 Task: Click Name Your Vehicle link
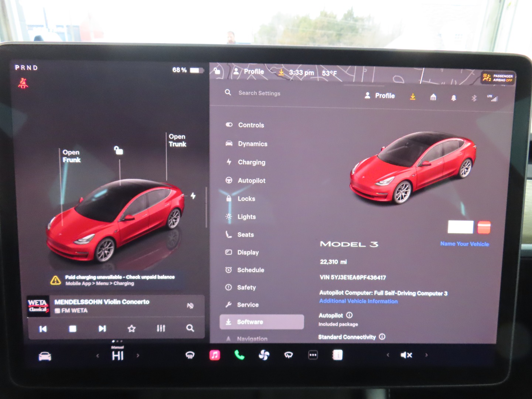click(x=464, y=244)
